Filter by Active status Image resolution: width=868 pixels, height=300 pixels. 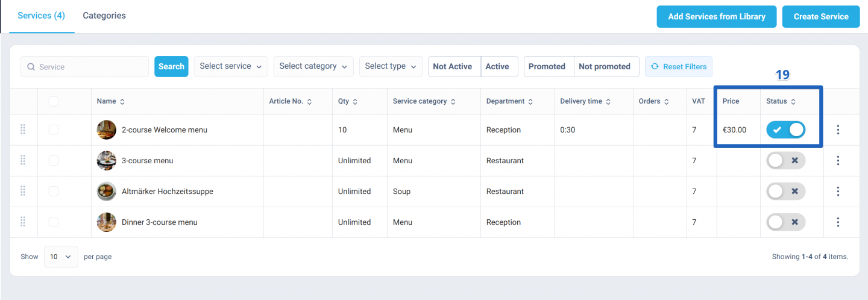499,66
